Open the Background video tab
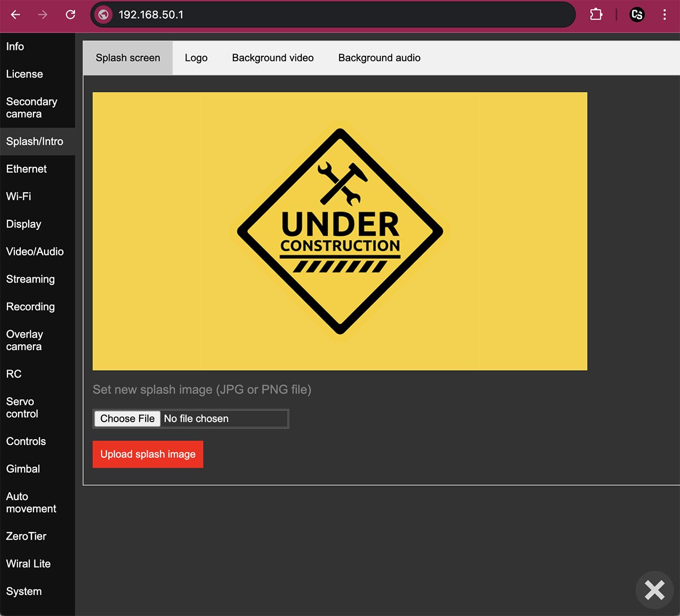Image resolution: width=680 pixels, height=616 pixels. click(273, 58)
